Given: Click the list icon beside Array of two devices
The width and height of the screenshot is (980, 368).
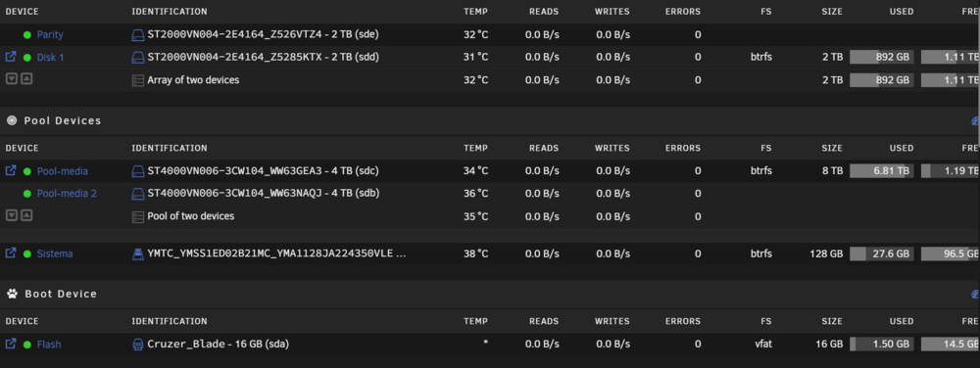Looking at the screenshot, I should pyautogui.click(x=137, y=80).
